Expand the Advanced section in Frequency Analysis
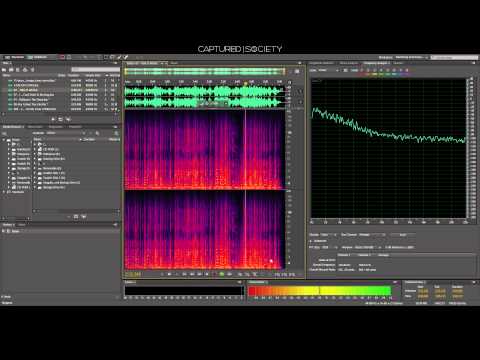This screenshot has width=480, height=360. click(311, 241)
